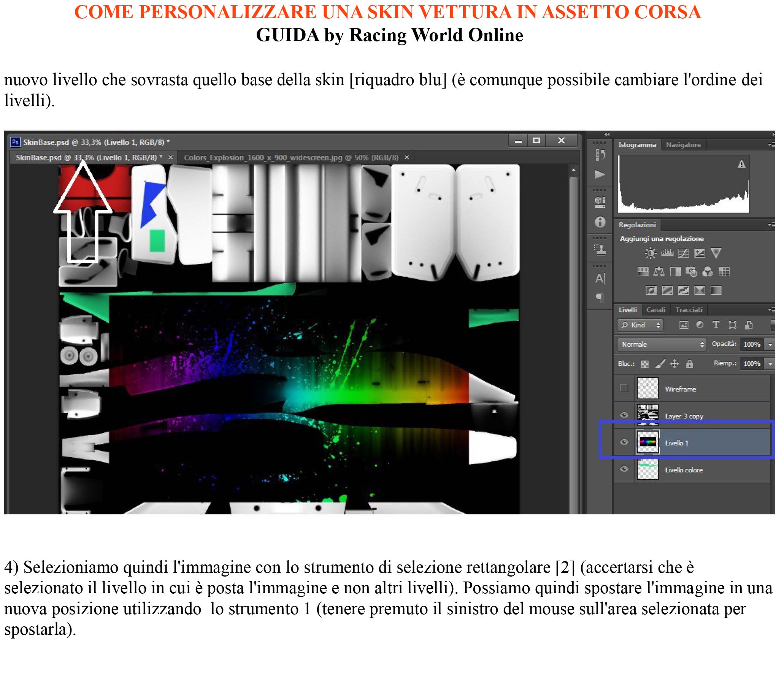Open the History panel icon
784x675 pixels.
click(x=600, y=155)
